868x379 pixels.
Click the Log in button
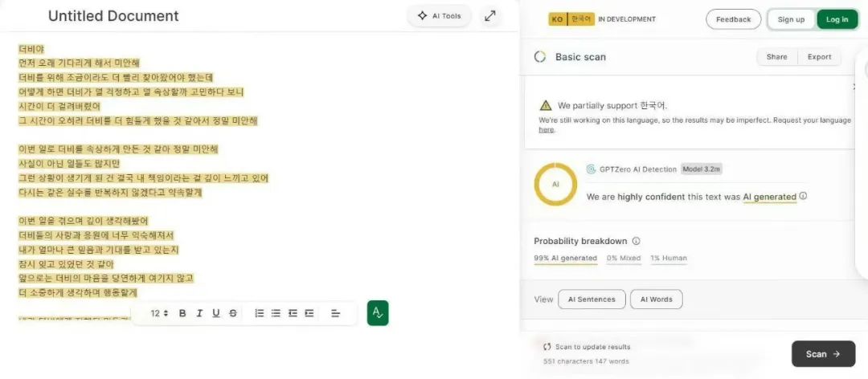click(837, 19)
